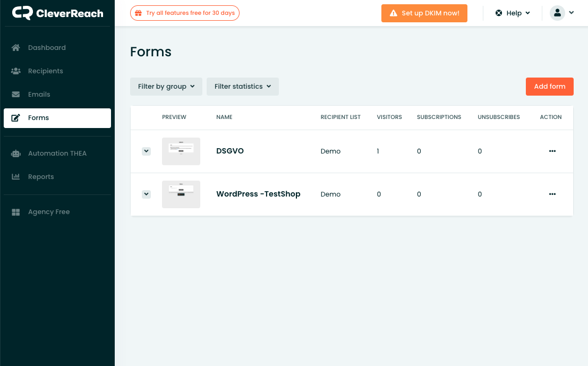Open the DSGVO form preview thumbnail
This screenshot has width=588, height=366.
coord(181,151)
